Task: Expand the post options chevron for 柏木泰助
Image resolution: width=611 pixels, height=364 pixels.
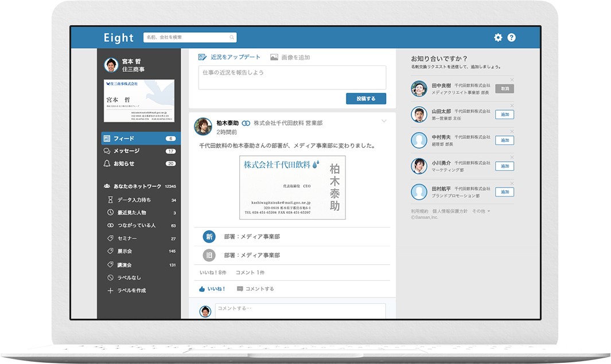Action: click(x=384, y=121)
